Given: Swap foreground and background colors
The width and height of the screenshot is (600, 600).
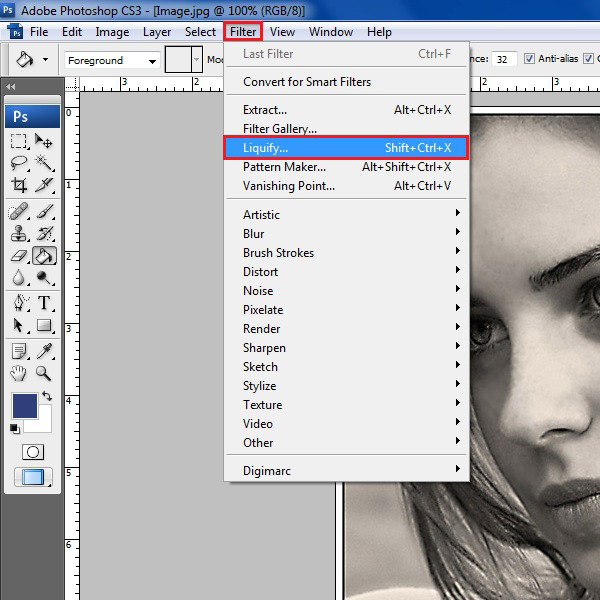Looking at the screenshot, I should (x=47, y=396).
